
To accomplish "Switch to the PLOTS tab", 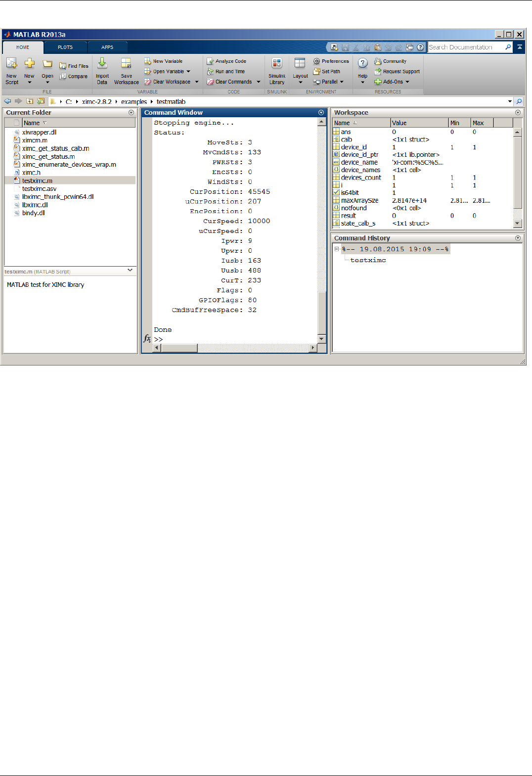I will [65, 47].
